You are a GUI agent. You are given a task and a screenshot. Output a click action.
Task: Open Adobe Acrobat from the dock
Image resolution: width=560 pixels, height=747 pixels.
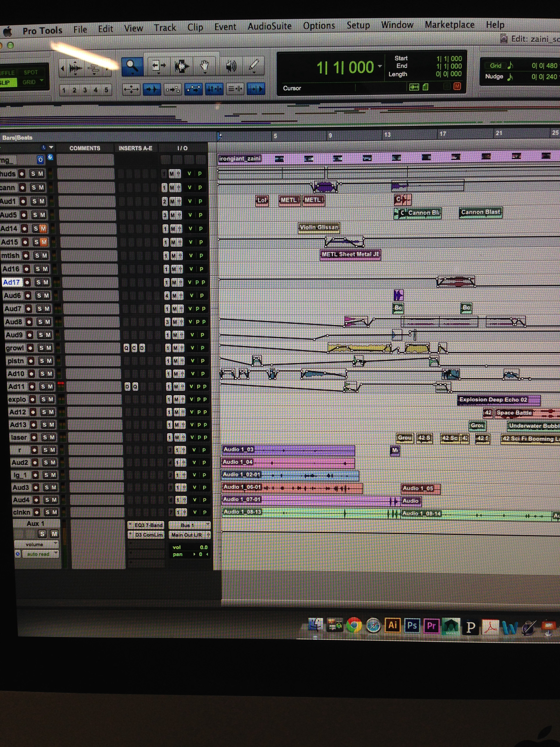pos(490,627)
